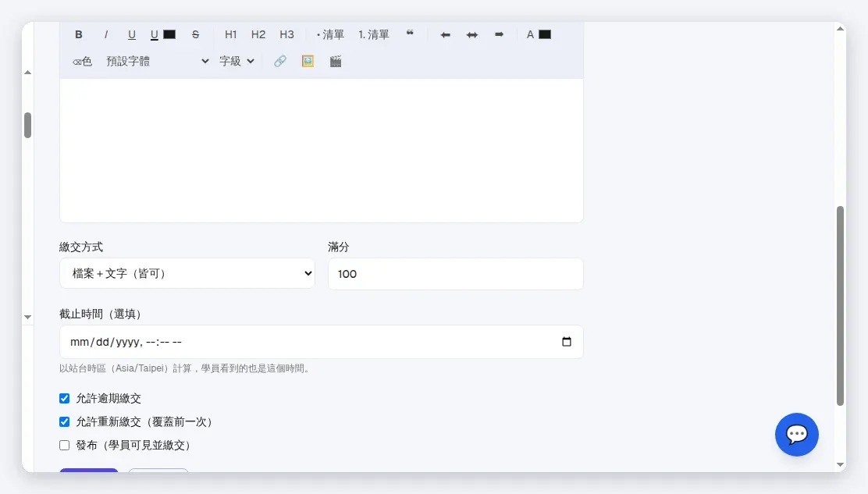Image resolution: width=868 pixels, height=494 pixels.
Task: Toggle strikethrough formatting
Action: click(x=195, y=35)
